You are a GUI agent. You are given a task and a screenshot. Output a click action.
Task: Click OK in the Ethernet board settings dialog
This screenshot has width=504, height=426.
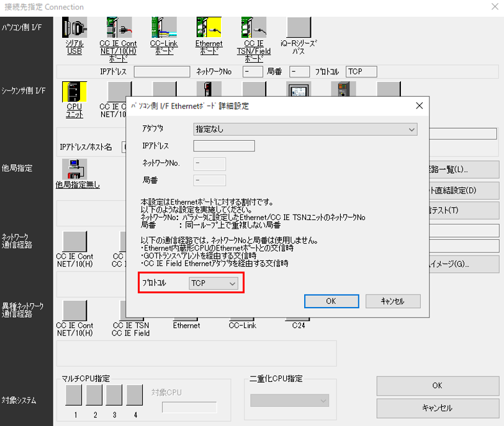pyautogui.click(x=331, y=301)
